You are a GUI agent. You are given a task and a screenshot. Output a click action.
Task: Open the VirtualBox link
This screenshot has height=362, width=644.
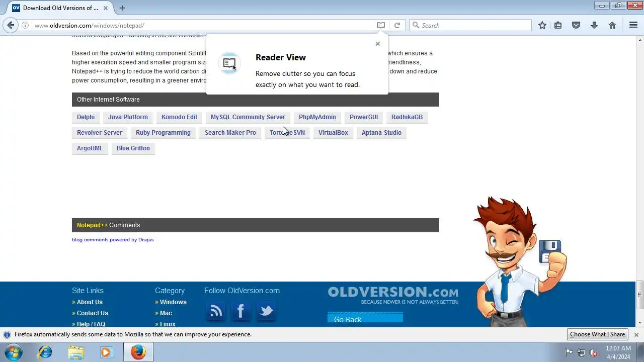(333, 133)
